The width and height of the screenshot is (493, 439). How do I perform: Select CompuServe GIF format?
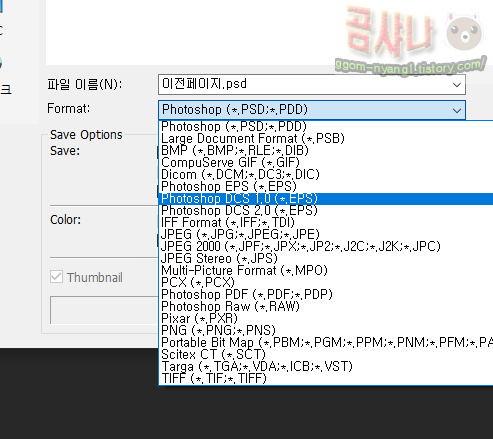coord(326,163)
